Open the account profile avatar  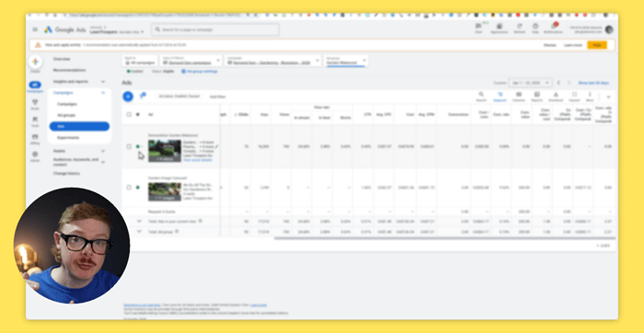click(609, 29)
